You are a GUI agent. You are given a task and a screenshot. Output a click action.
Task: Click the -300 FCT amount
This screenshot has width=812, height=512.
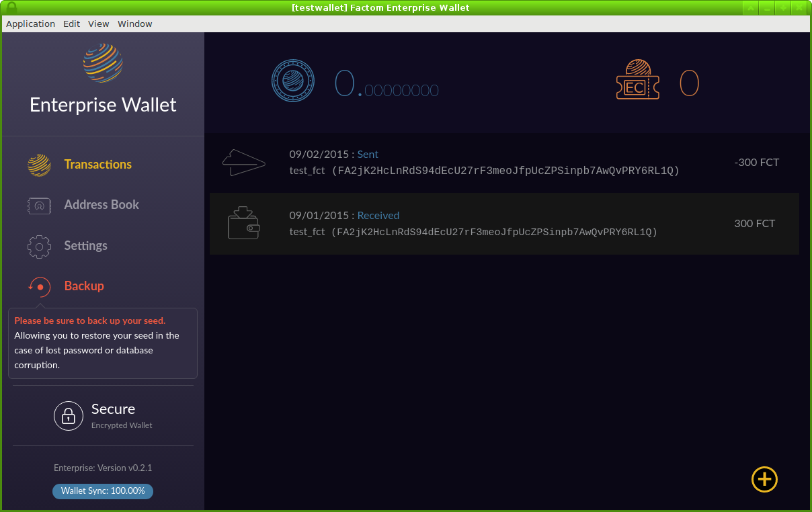coord(757,162)
